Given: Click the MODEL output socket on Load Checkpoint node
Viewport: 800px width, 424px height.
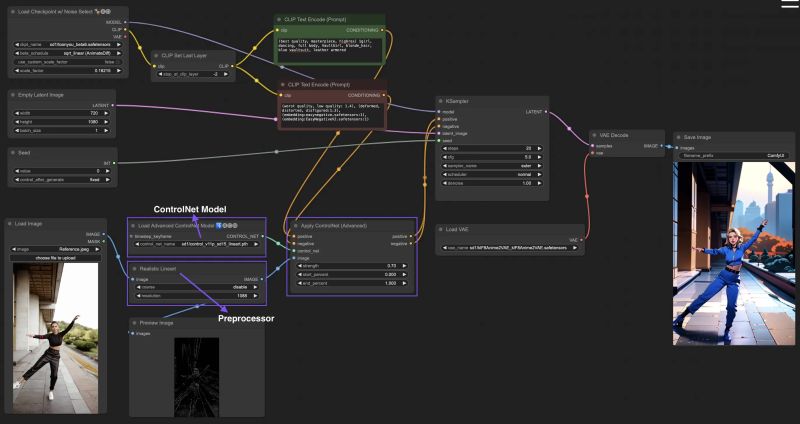Looking at the screenshot, I should pos(126,22).
